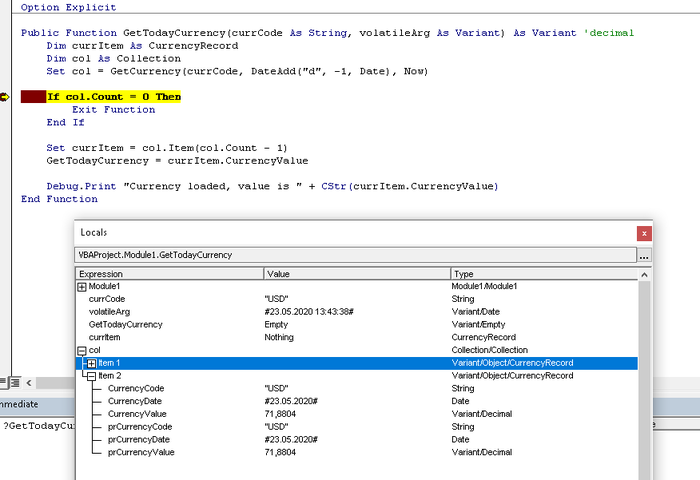700x480 pixels.
Task: Select the CurrencyValue property row
Action: click(140, 414)
